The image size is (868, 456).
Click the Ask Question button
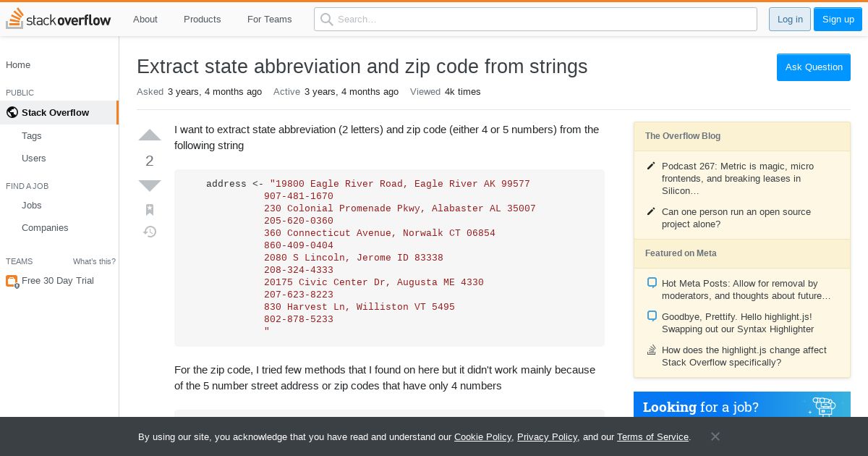point(814,67)
